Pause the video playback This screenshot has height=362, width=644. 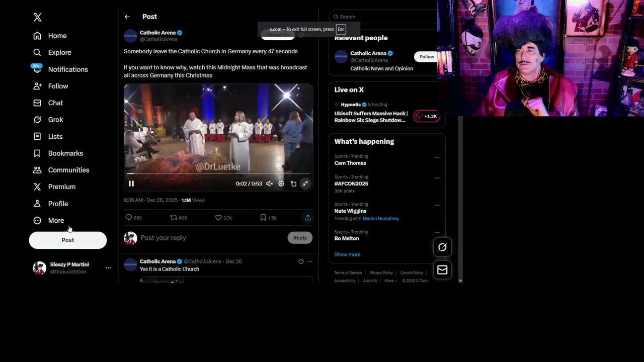131,184
